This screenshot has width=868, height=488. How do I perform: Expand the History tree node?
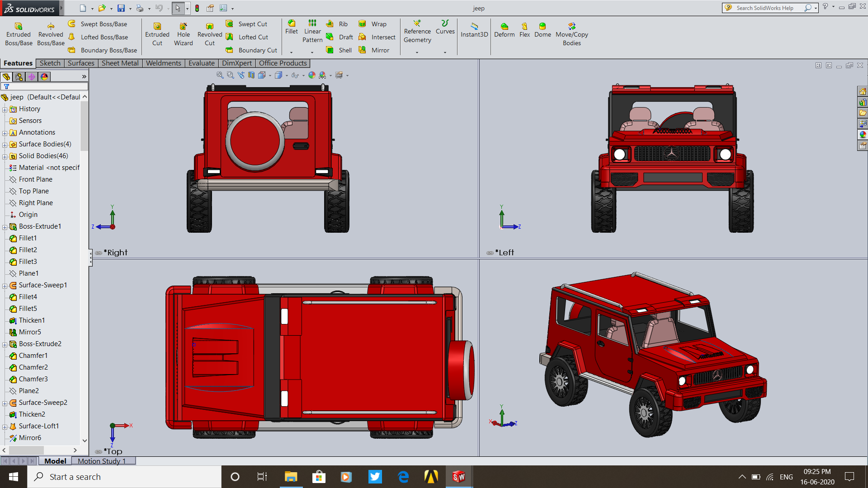(x=5, y=109)
